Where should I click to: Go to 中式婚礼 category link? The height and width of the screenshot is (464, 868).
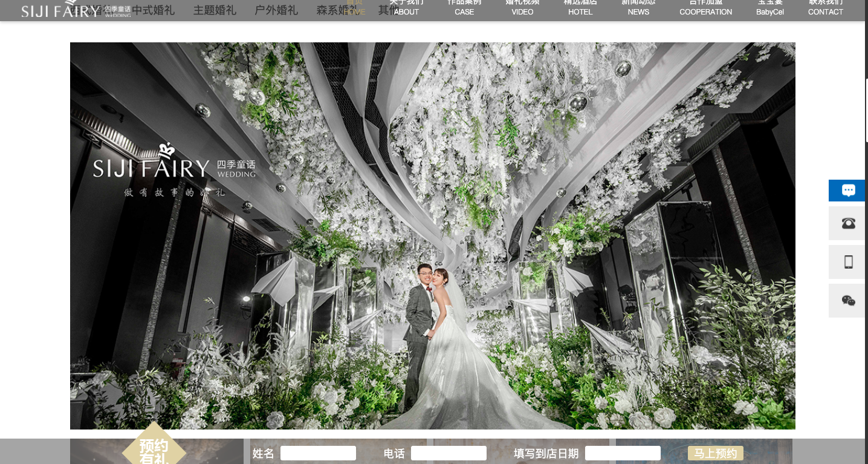coord(153,10)
